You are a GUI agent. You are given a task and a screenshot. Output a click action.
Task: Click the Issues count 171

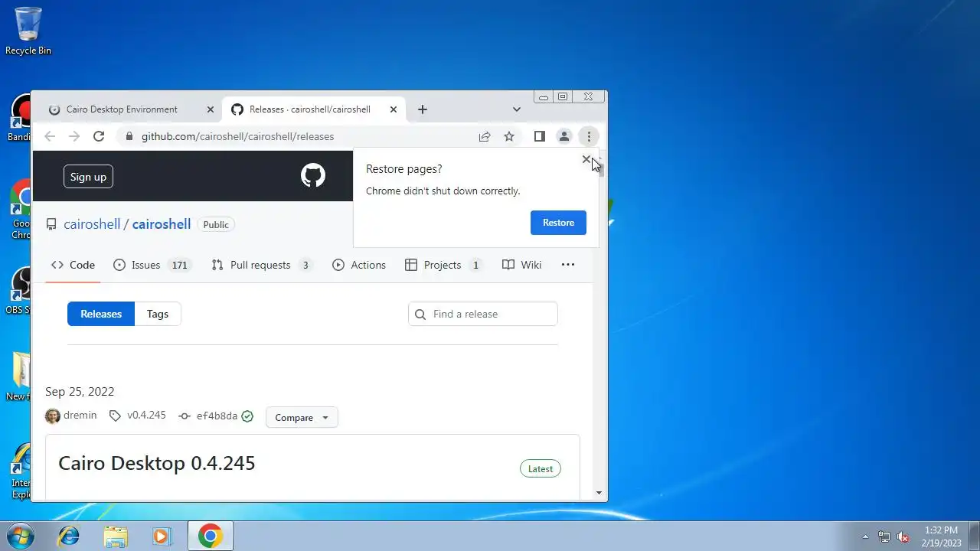(179, 265)
